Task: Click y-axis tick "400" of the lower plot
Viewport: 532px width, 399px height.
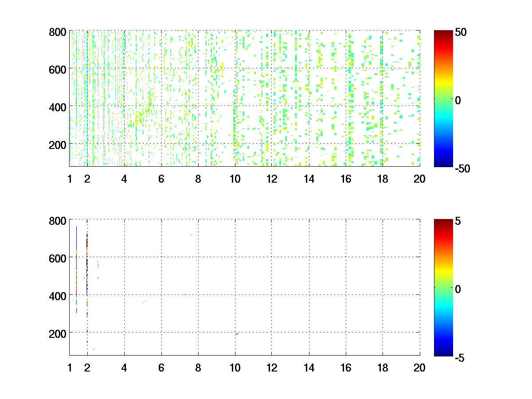Action: pos(58,295)
